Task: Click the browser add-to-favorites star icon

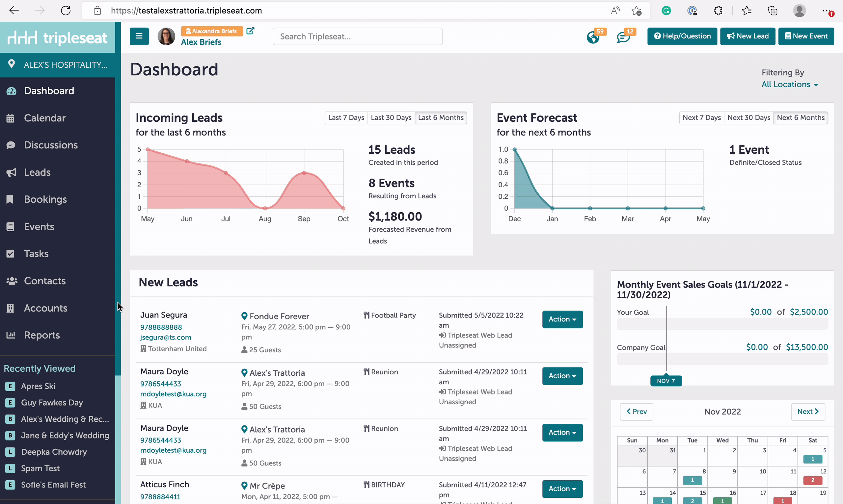Action: (x=636, y=11)
